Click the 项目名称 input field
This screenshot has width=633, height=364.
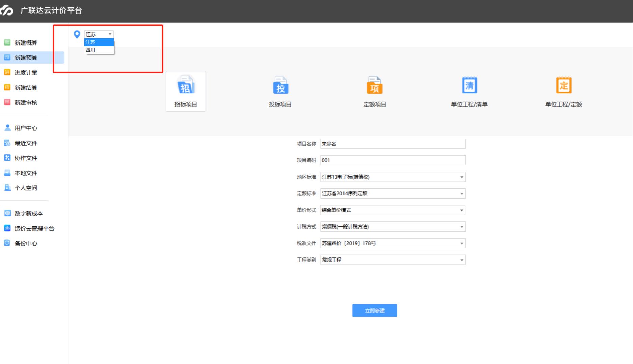pyautogui.click(x=393, y=144)
